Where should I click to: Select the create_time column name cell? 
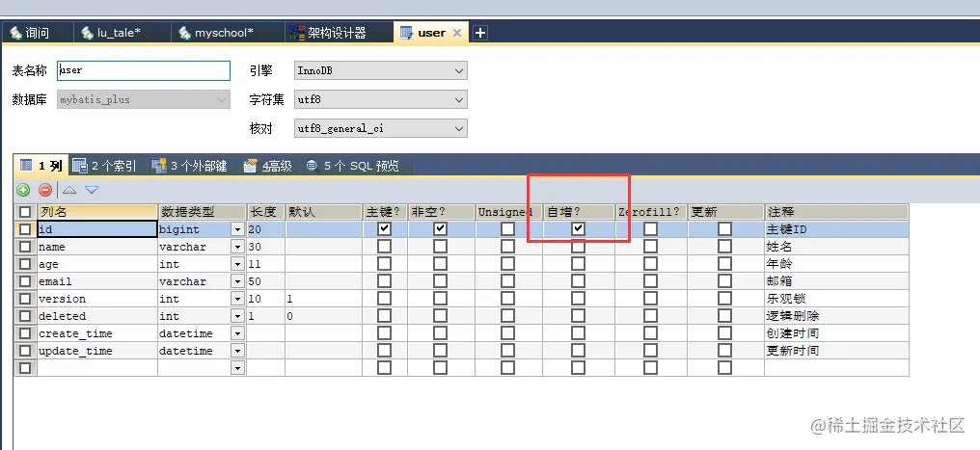click(x=96, y=333)
